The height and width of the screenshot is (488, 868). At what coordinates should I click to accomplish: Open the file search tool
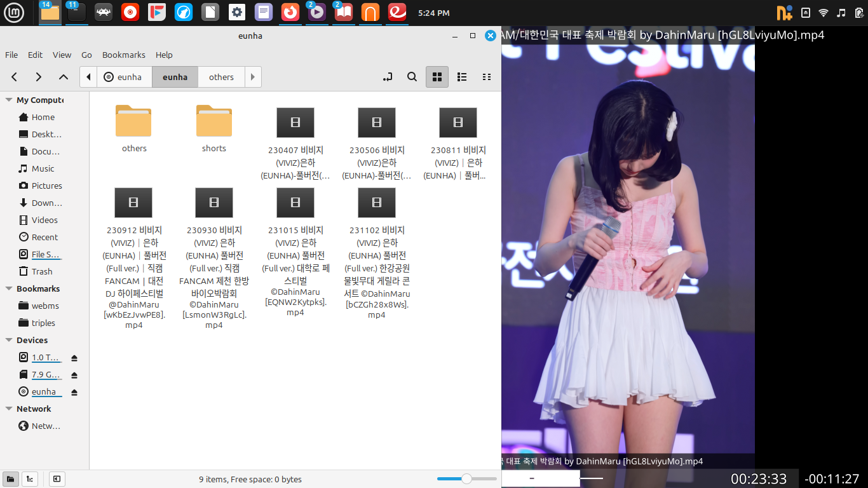coord(412,77)
